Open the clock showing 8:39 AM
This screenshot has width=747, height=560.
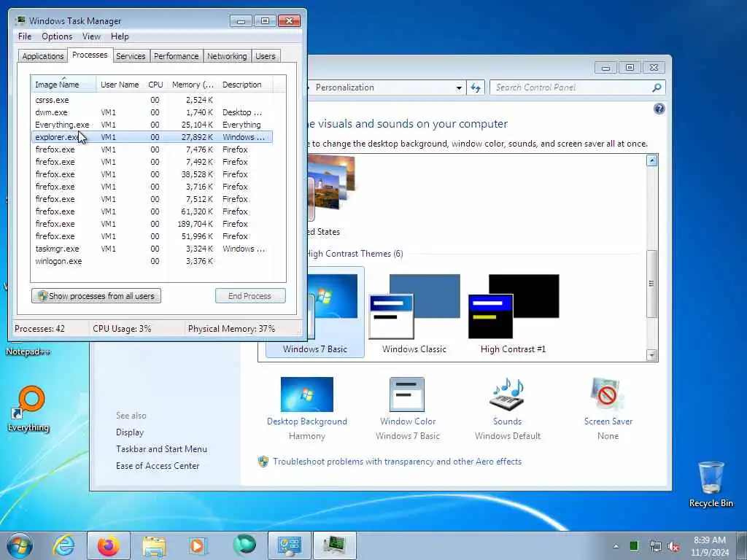point(710,546)
